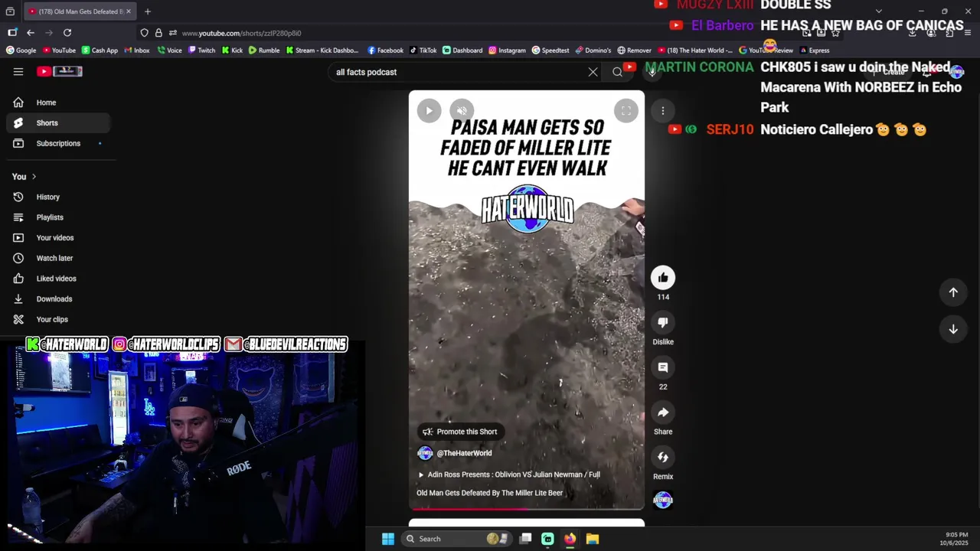Open Firefox from the taskbar
Screen dimensions: 980x551
pos(570,539)
